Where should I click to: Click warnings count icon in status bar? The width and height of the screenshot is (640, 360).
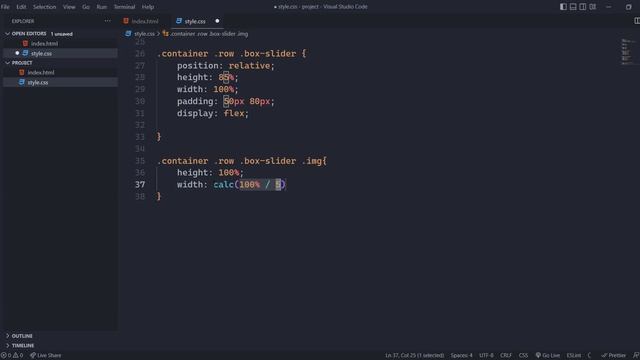[15, 355]
